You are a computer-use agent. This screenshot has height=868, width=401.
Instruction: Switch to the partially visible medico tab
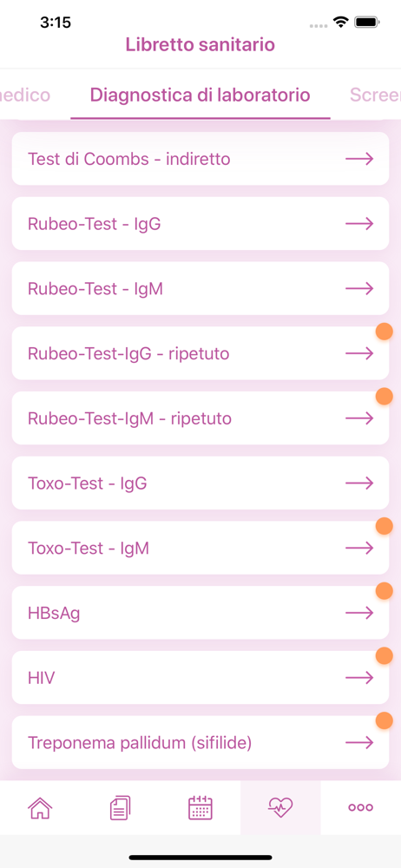[x=25, y=95]
